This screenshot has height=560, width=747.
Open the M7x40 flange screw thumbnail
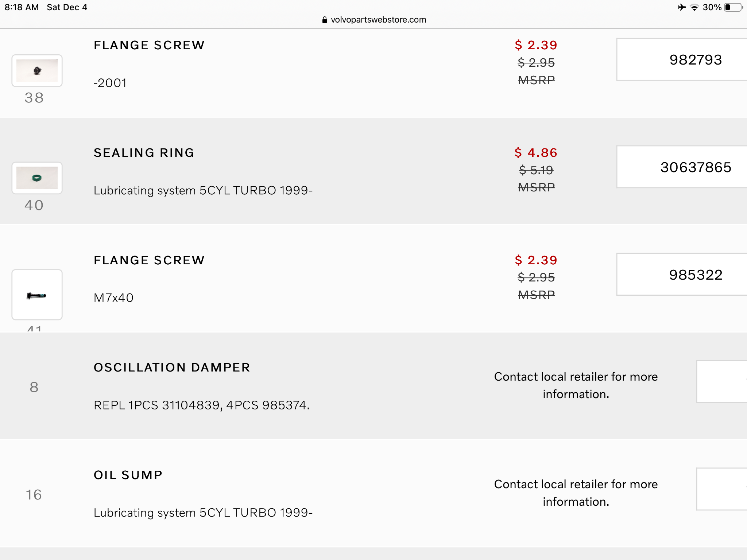(37, 295)
